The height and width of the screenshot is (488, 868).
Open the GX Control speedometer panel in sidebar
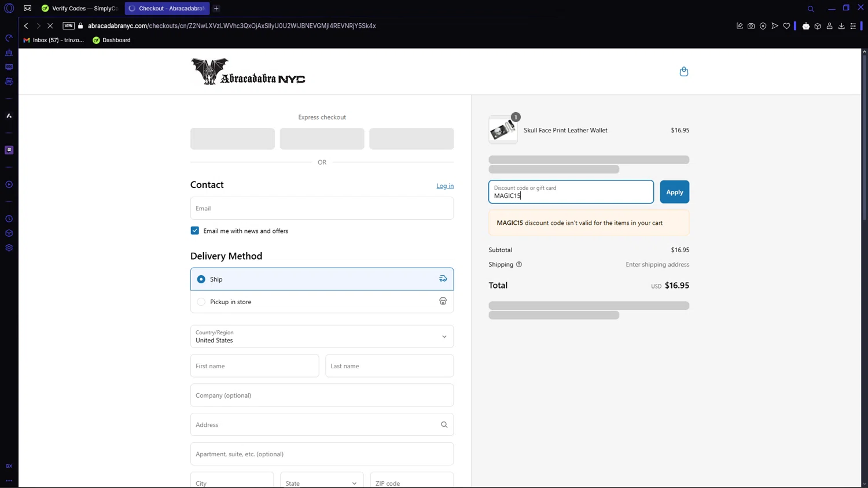click(9, 38)
